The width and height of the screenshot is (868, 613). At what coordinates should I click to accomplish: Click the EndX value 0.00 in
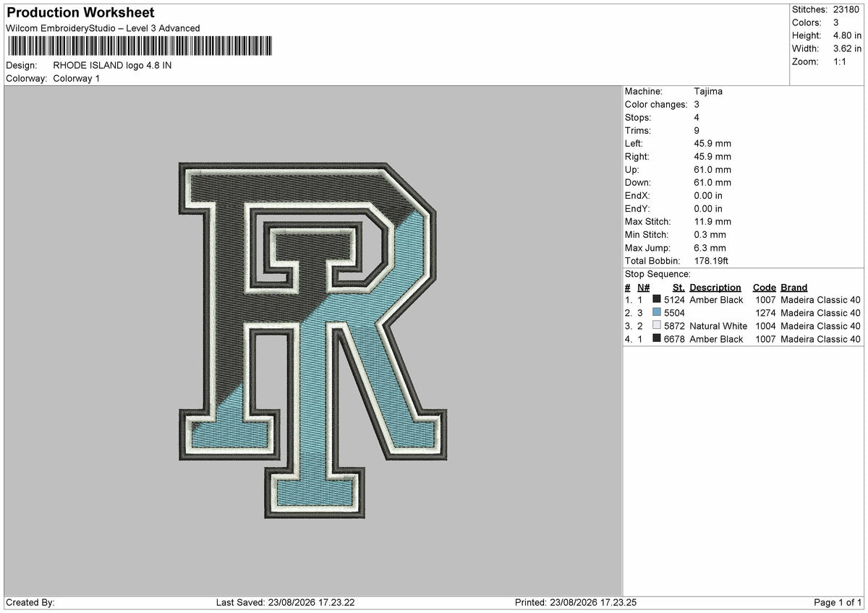(708, 195)
